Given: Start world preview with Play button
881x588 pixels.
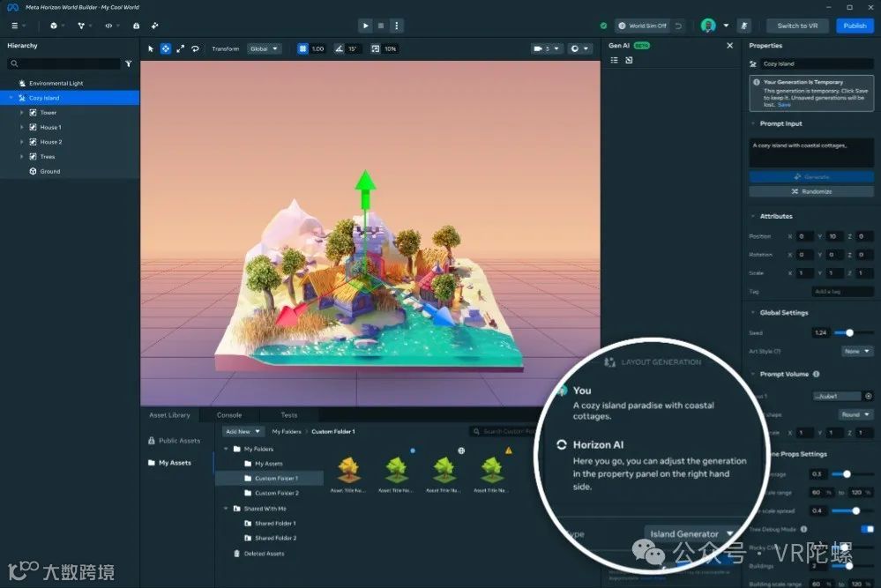Looking at the screenshot, I should 366,26.
